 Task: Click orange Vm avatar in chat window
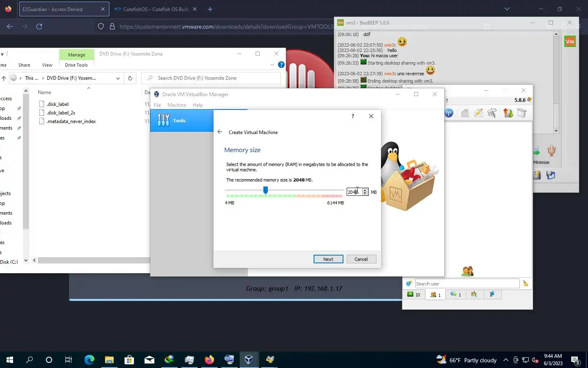(570, 41)
